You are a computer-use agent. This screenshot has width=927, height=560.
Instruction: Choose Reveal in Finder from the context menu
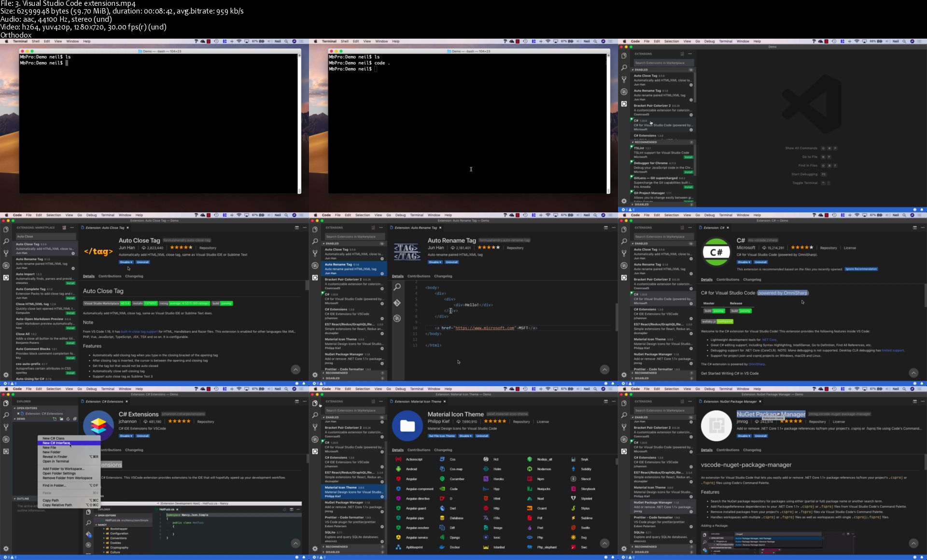click(x=69, y=457)
